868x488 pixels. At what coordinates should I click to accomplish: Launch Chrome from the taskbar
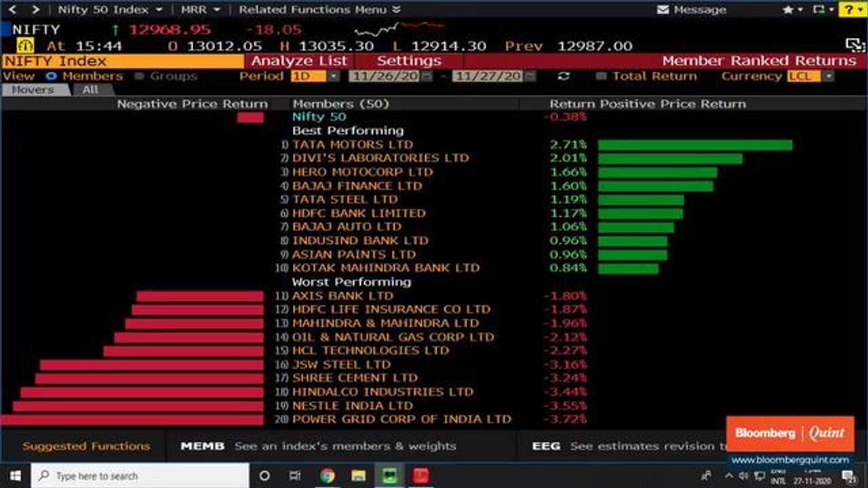[327, 476]
